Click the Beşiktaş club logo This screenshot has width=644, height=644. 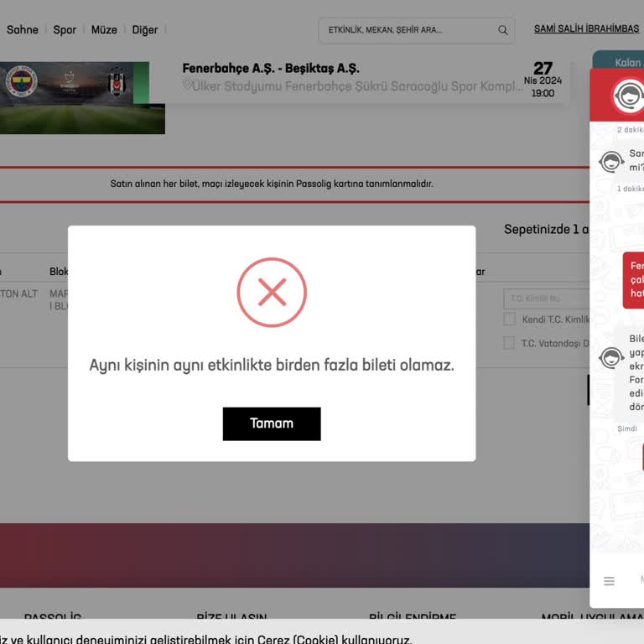[117, 82]
